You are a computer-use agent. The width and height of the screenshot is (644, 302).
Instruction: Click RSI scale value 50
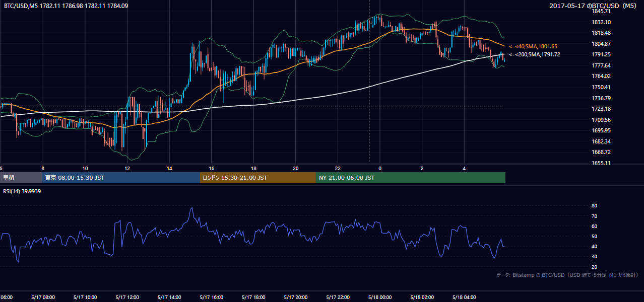594,236
